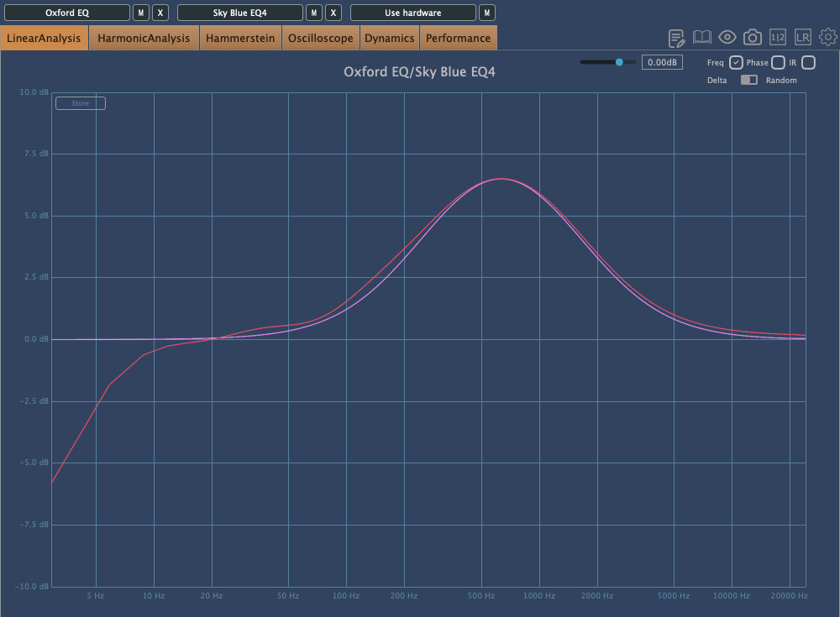Image resolution: width=840 pixels, height=617 pixels.
Task: Uncheck the Freq checkbox
Action: coord(736,63)
